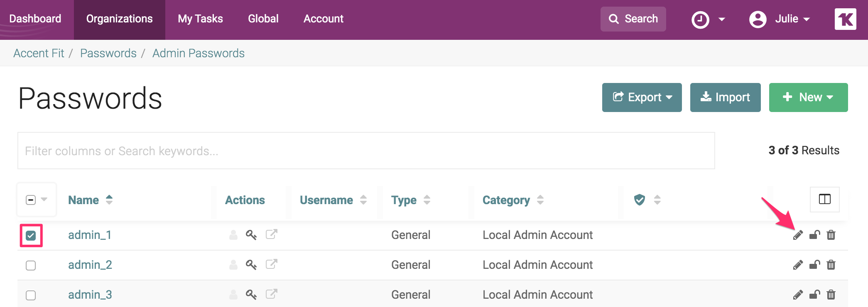868x307 pixels.
Task: Click the edit pencil icon for admin_1
Action: [x=798, y=235]
